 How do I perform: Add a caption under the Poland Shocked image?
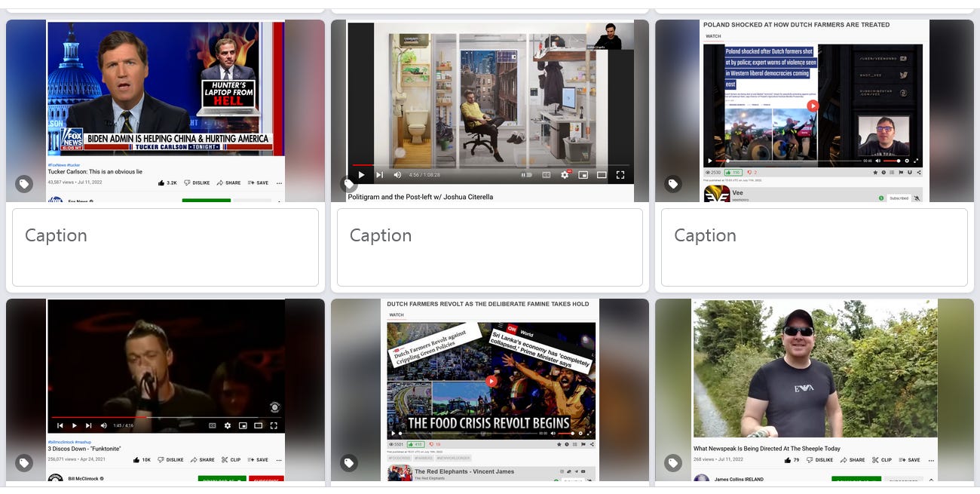(814, 247)
